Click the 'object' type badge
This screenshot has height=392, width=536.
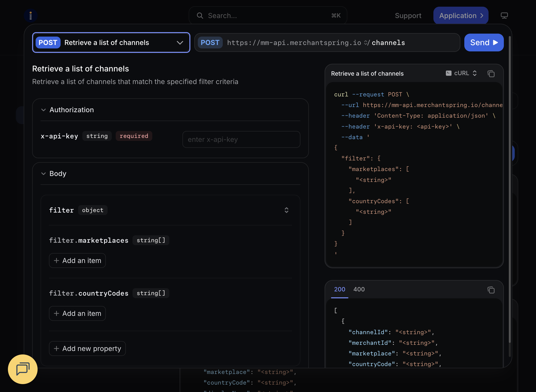pos(93,210)
